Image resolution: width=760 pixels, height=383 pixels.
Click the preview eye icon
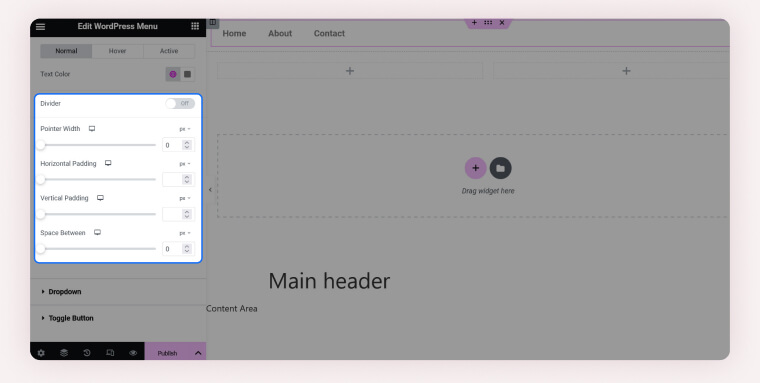coord(133,353)
